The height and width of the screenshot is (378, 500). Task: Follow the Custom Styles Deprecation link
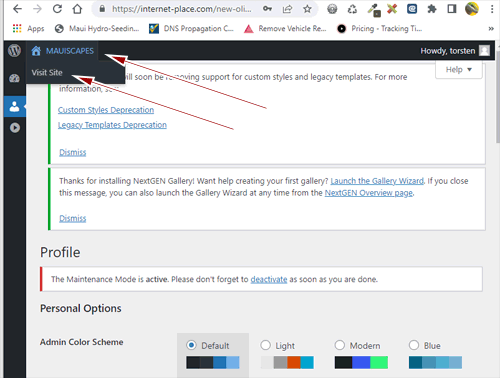point(106,110)
